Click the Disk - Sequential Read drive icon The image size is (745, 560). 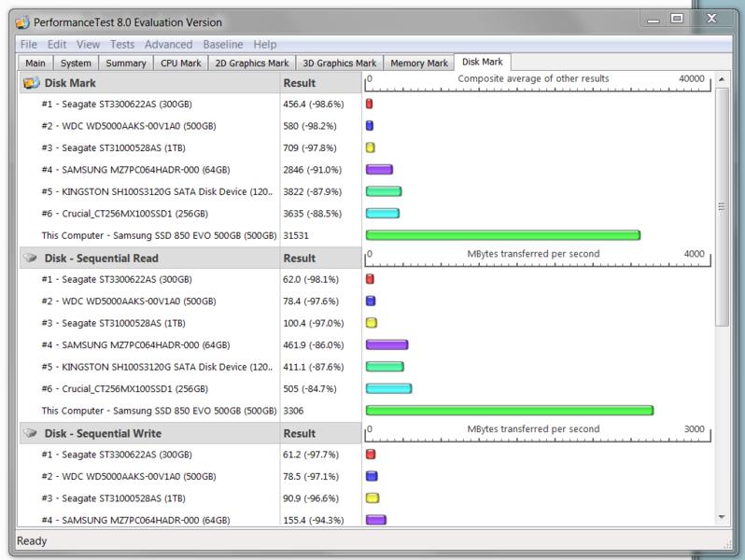point(31,258)
